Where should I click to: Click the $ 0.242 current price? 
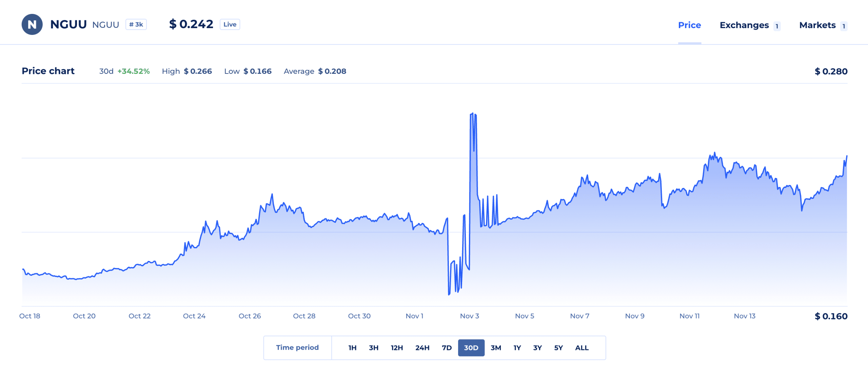191,24
